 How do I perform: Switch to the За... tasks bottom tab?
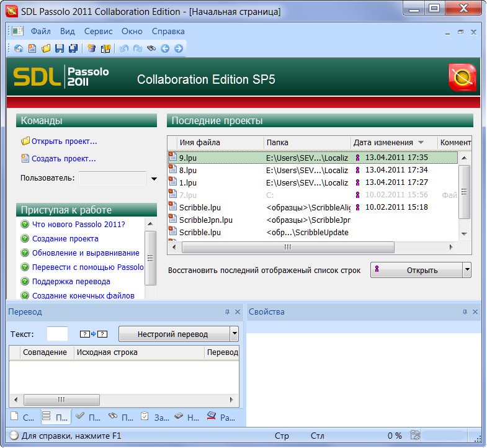tap(154, 417)
